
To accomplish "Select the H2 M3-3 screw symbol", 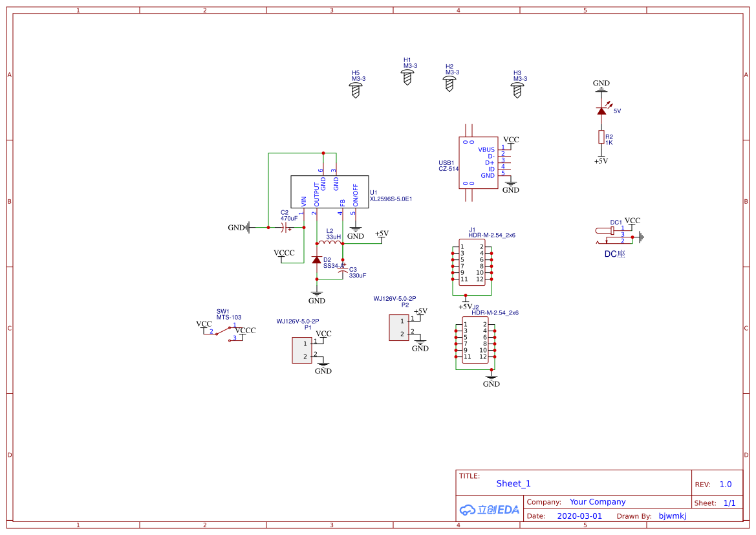I will 449,84.
